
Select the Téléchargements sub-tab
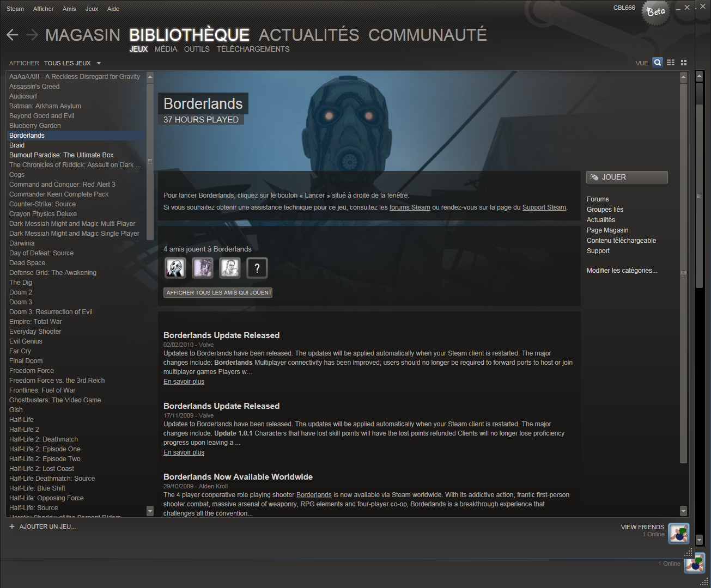click(x=253, y=49)
